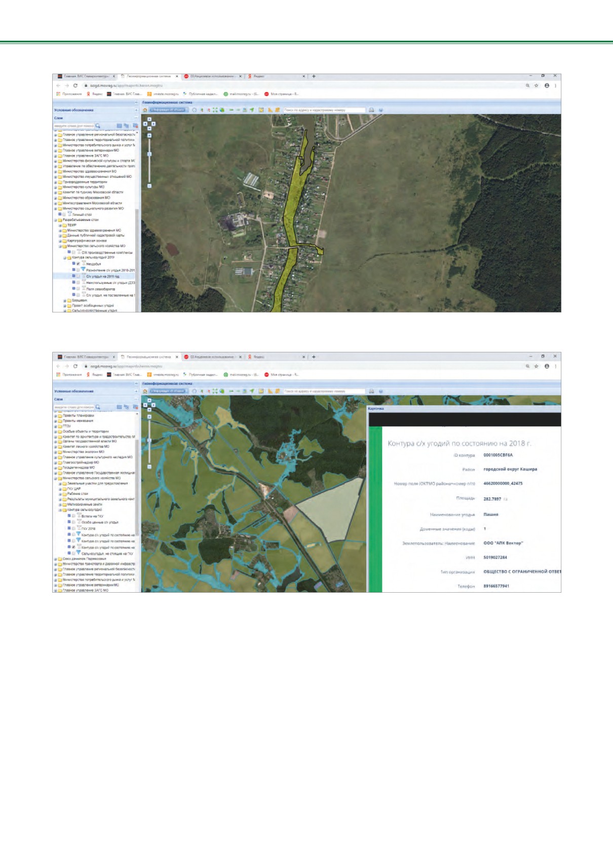Image resolution: width=613 pixels, height=868 pixels.
Task: Click the orange ruler measure icon in the upper toolbar
Action: pos(271,110)
